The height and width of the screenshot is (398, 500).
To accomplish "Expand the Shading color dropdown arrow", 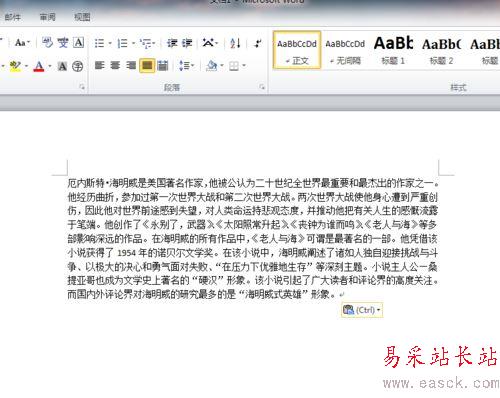I will (222, 66).
